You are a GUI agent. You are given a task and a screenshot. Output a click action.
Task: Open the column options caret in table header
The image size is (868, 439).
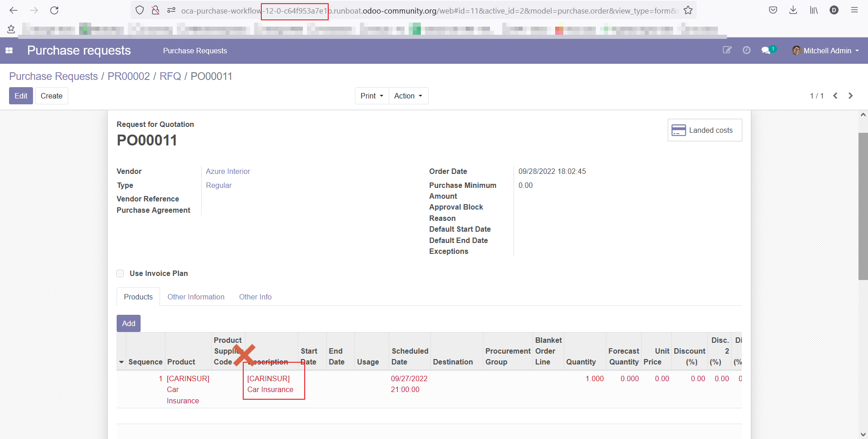point(121,362)
